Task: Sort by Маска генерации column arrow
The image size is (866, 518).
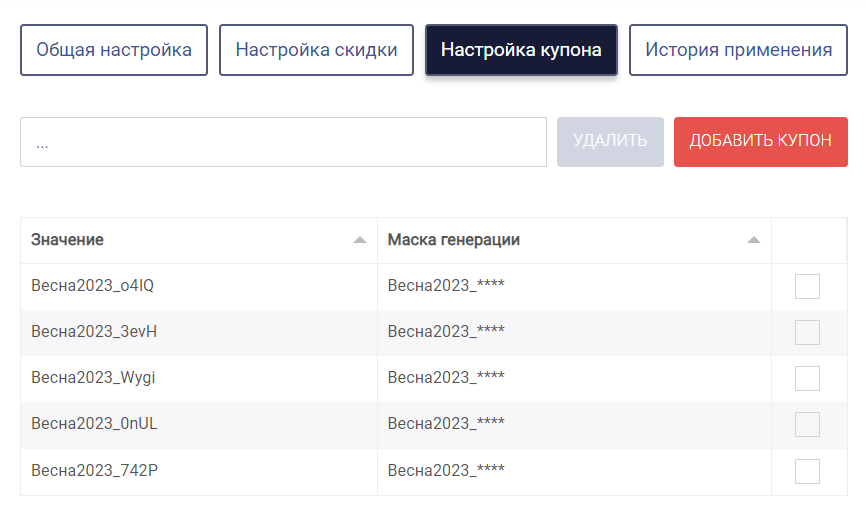Action: (x=753, y=240)
